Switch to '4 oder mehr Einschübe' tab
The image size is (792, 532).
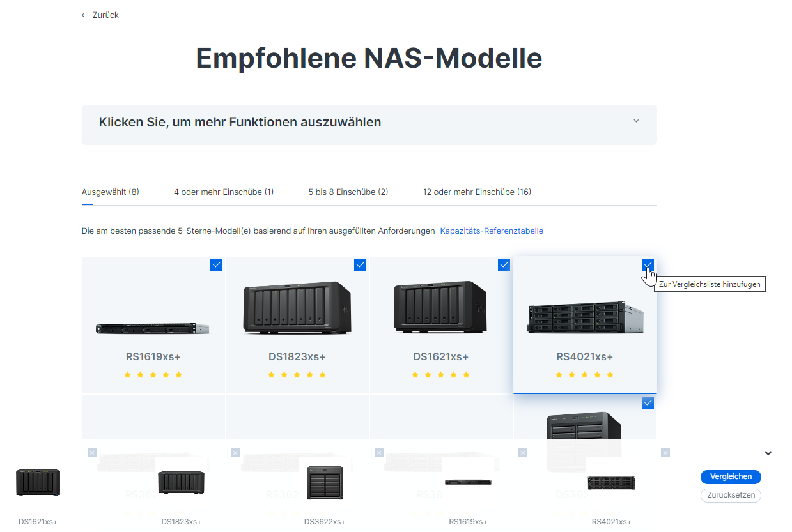pos(224,192)
